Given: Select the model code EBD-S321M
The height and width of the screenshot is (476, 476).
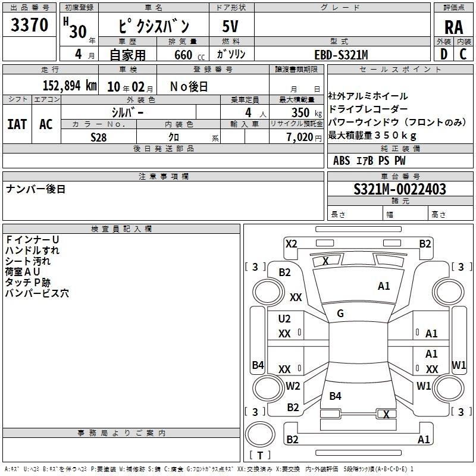Looking at the screenshot, I should [x=341, y=55].
